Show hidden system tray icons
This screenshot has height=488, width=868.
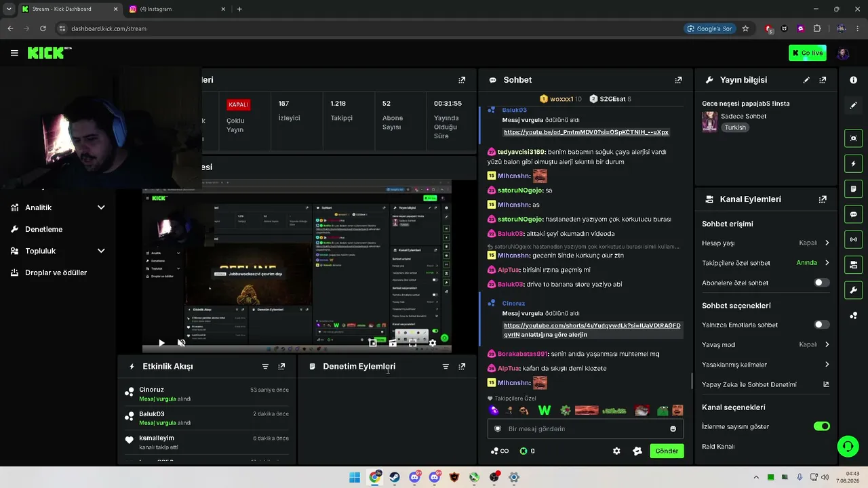pos(756,477)
